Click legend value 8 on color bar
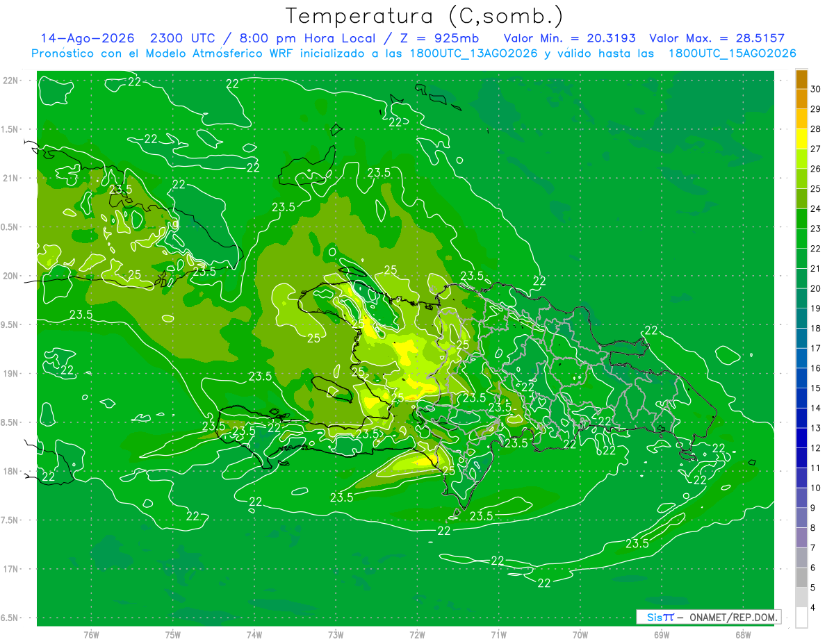 (813, 528)
